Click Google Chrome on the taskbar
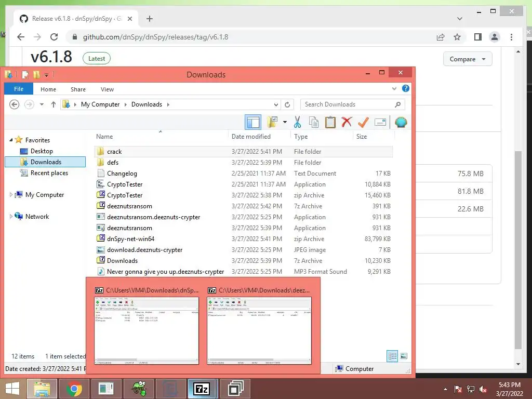The width and height of the screenshot is (532, 399). pyautogui.click(x=74, y=389)
